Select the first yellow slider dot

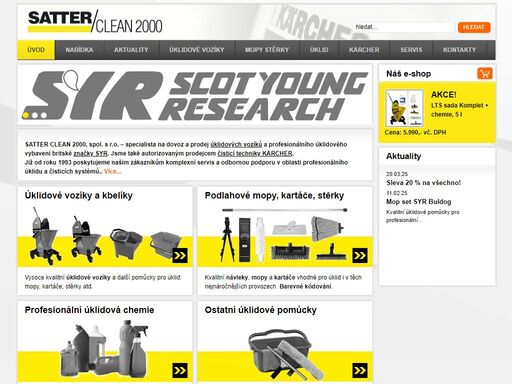coord(26,115)
